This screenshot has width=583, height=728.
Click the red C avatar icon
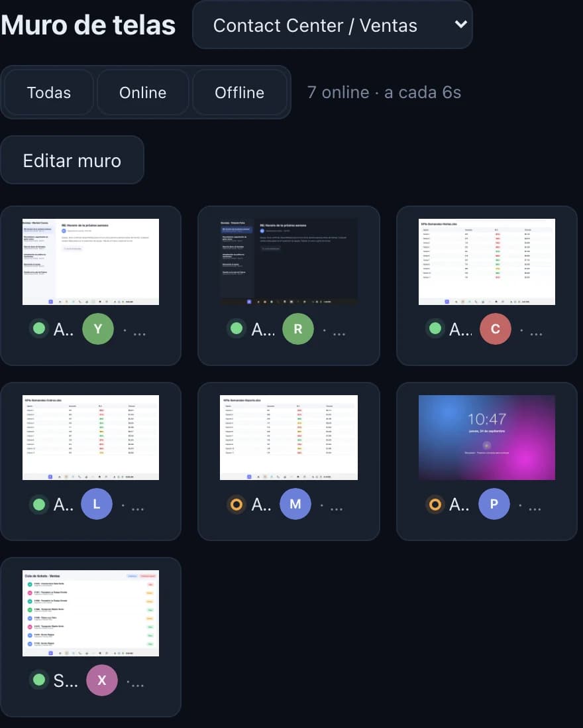coord(496,329)
